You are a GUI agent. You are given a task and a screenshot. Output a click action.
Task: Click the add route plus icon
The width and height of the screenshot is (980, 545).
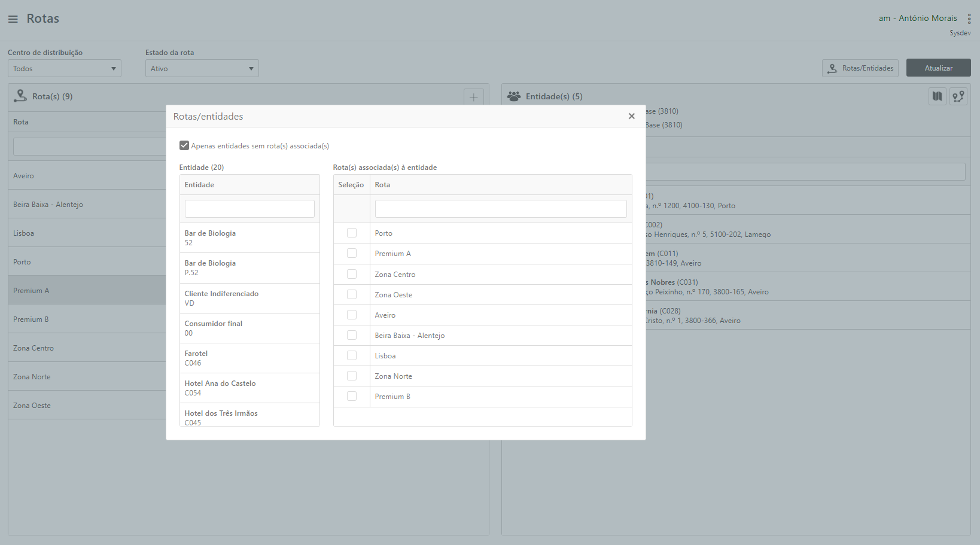(473, 97)
